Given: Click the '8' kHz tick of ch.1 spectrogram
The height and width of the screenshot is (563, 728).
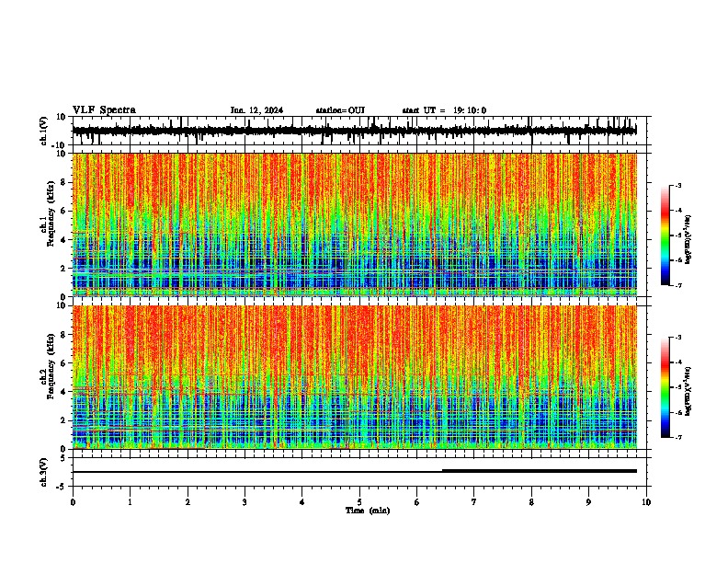Looking at the screenshot, I should click(64, 182).
